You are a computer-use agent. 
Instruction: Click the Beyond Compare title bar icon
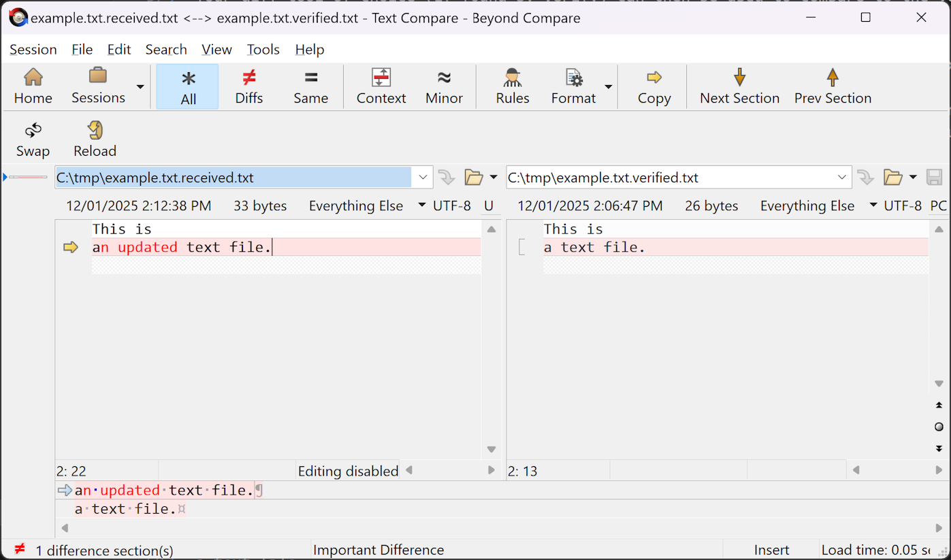(x=18, y=18)
